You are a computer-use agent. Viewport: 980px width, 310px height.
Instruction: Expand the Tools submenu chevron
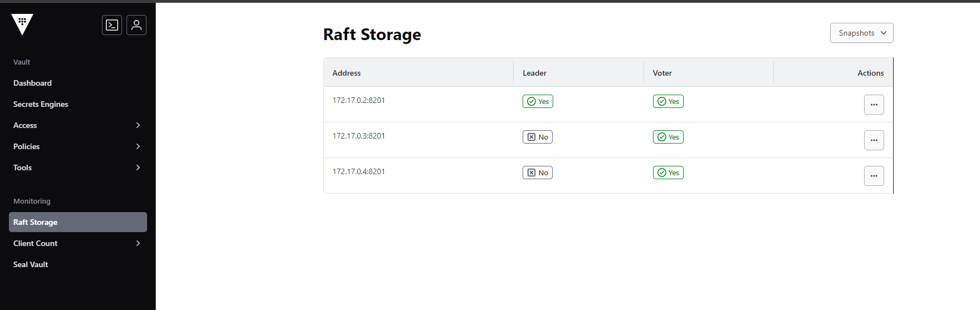click(x=138, y=168)
